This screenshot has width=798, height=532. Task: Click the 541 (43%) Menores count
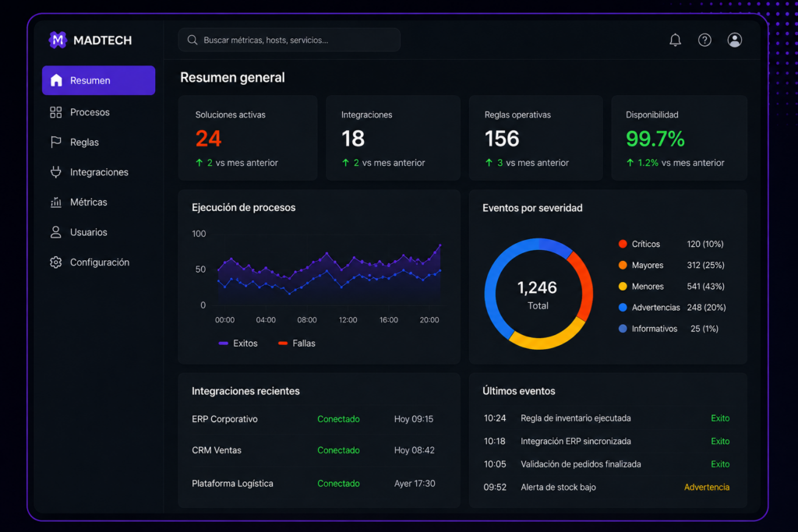click(x=705, y=287)
